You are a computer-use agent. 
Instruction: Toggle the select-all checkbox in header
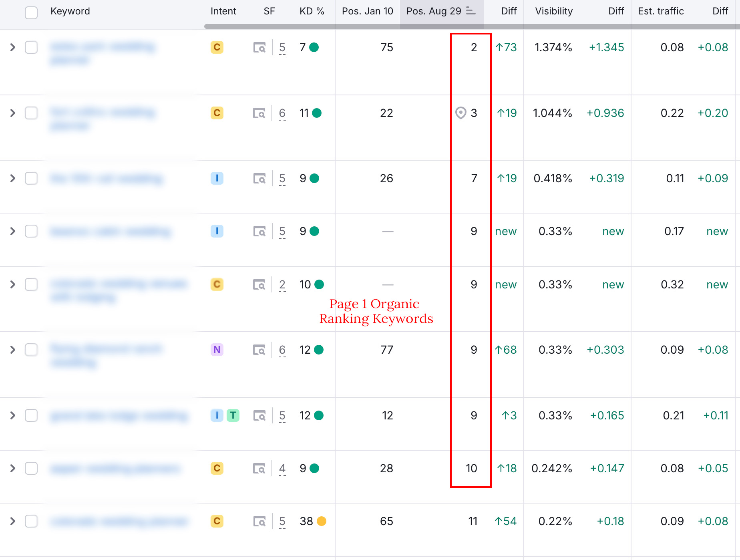pos(31,12)
